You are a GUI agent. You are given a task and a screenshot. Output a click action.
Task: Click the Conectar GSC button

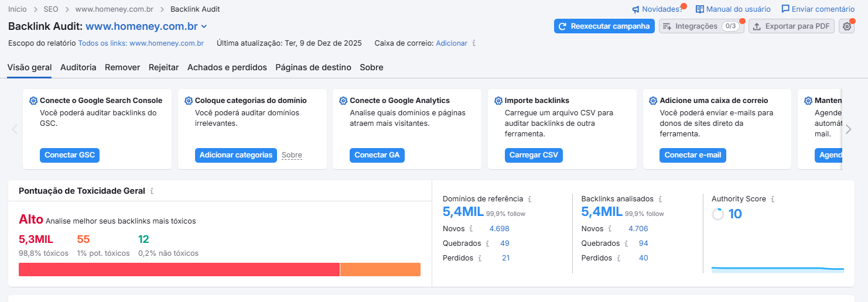[70, 155]
